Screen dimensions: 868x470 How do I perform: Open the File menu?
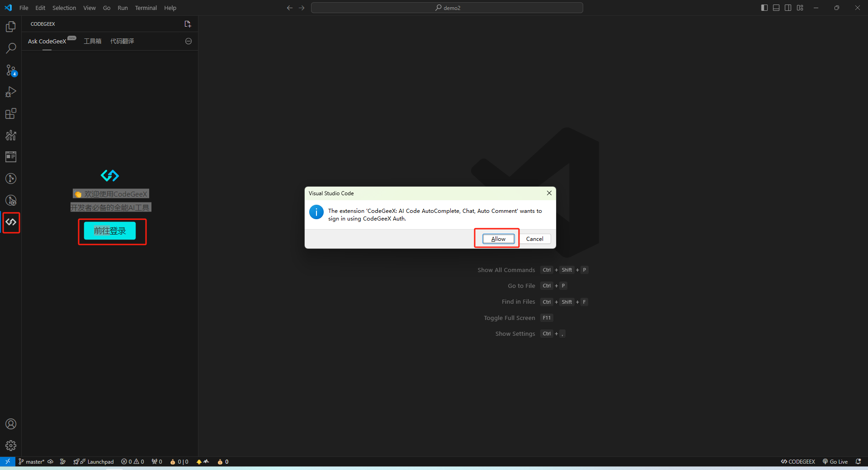click(x=24, y=8)
